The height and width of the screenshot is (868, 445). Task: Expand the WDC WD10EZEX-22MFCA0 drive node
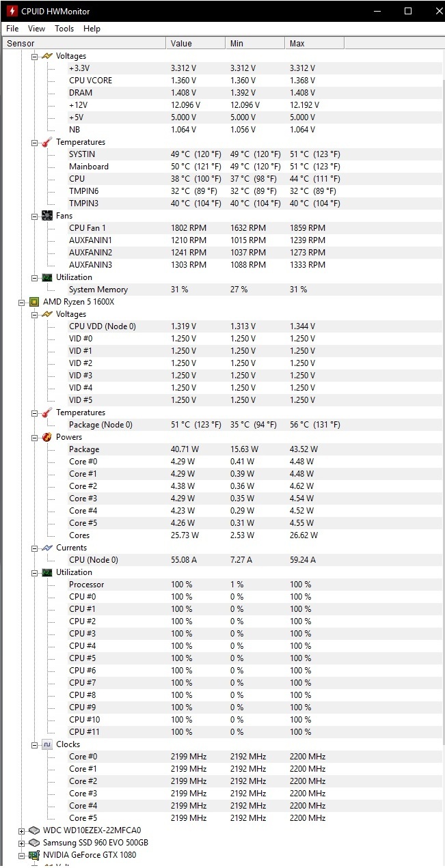click(x=21, y=830)
